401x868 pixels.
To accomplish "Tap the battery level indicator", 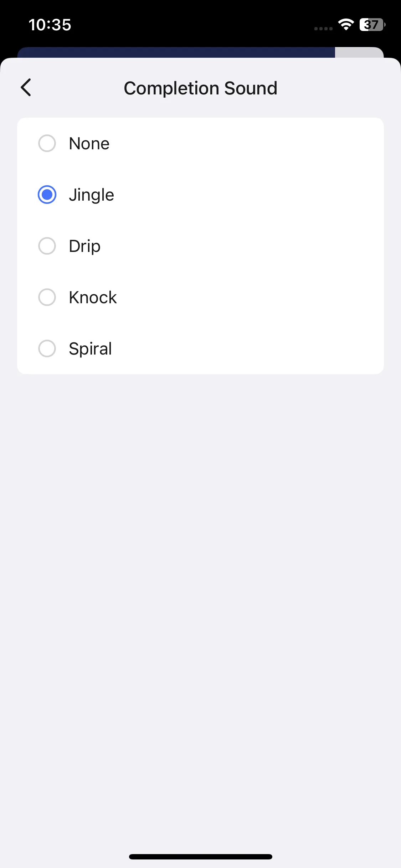I will [x=372, y=25].
